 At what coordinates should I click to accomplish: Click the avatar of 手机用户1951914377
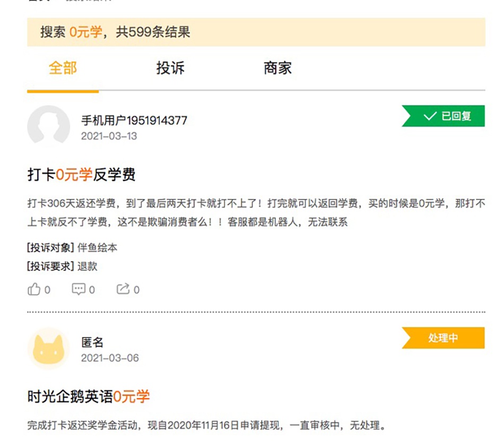tap(48, 127)
